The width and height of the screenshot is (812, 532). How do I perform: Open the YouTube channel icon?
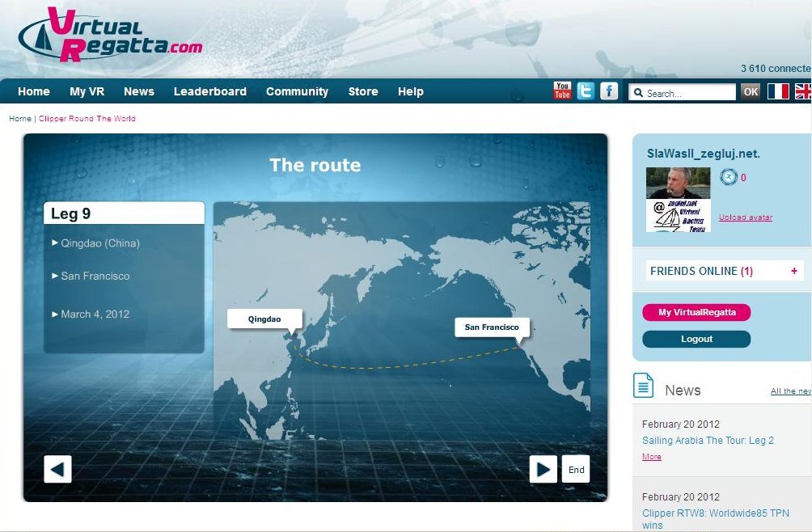pyautogui.click(x=562, y=91)
